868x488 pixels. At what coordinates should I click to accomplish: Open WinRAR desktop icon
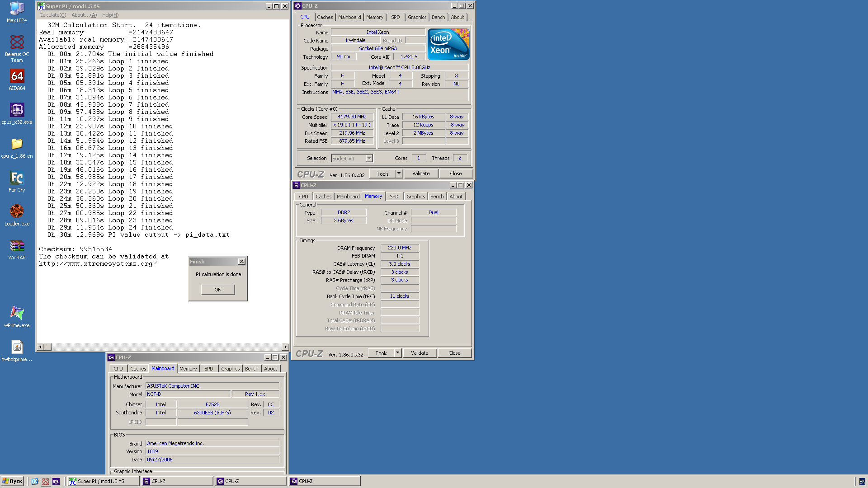17,249
